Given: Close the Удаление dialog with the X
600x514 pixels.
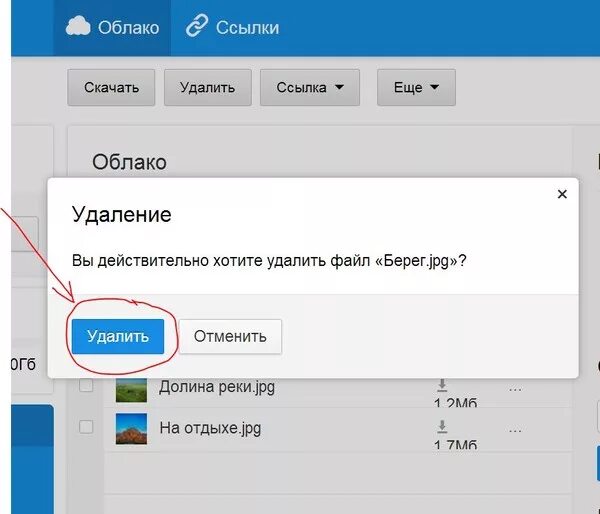Looking at the screenshot, I should pyautogui.click(x=562, y=194).
